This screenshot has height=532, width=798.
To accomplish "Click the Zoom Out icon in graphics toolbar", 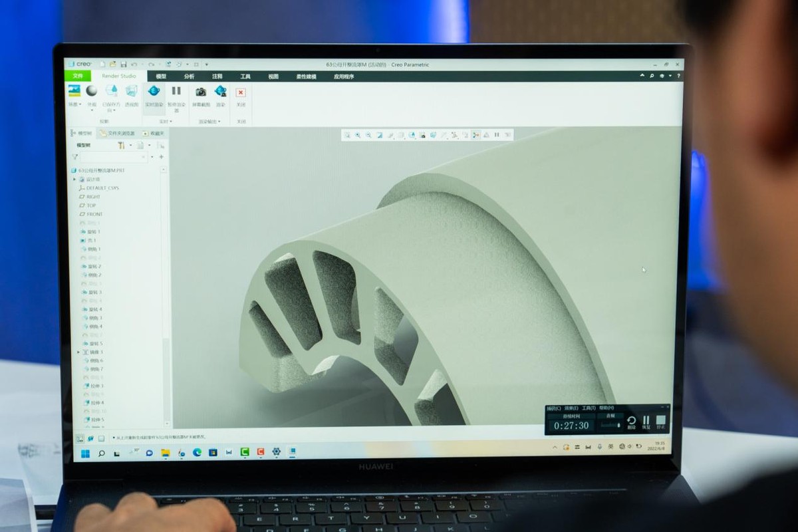I will [x=368, y=135].
